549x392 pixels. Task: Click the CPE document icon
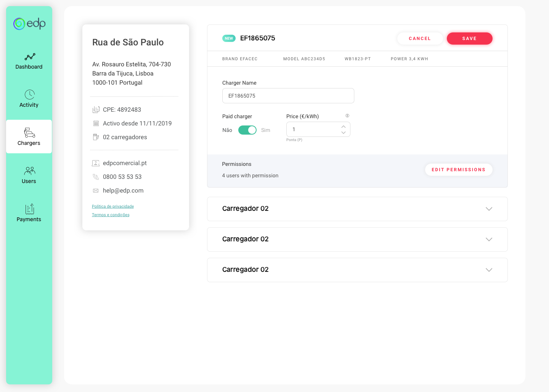(96, 110)
